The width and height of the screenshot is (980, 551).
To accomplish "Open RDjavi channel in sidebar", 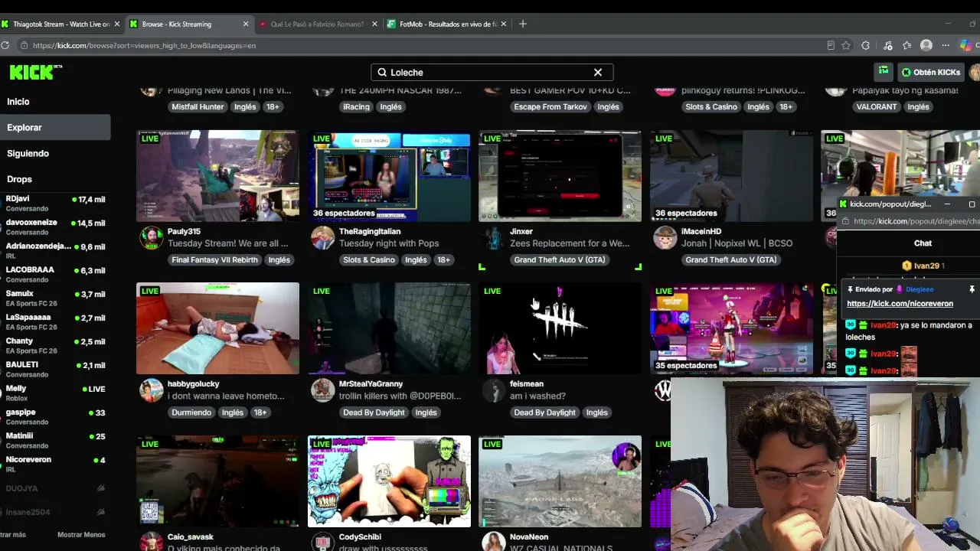I will pos(55,203).
